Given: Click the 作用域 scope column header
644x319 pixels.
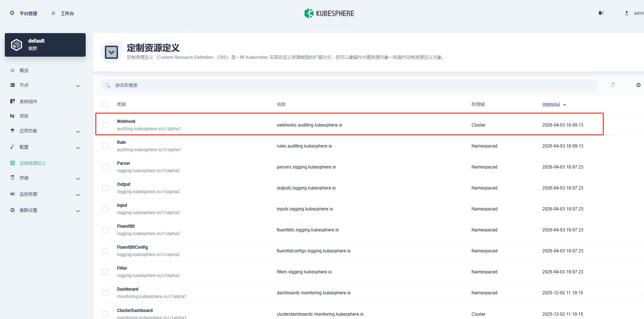Looking at the screenshot, I should (x=478, y=104).
